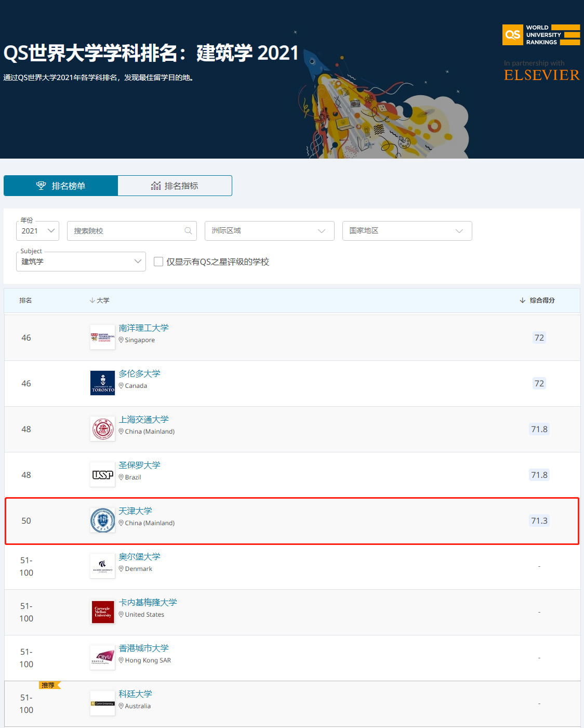Click the 推荐 badge on 科廷大学 row
Viewport: 584px width, 728px height.
[x=50, y=685]
